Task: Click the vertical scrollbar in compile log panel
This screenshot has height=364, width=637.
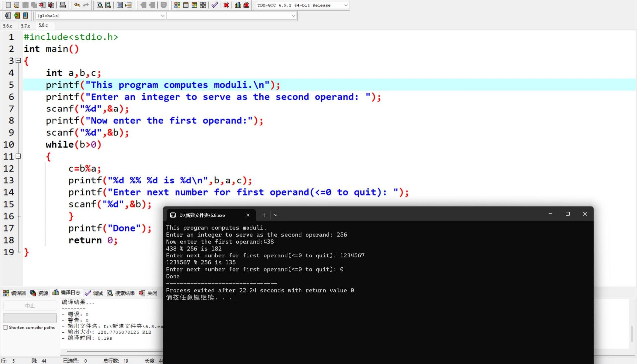Action: point(632,333)
